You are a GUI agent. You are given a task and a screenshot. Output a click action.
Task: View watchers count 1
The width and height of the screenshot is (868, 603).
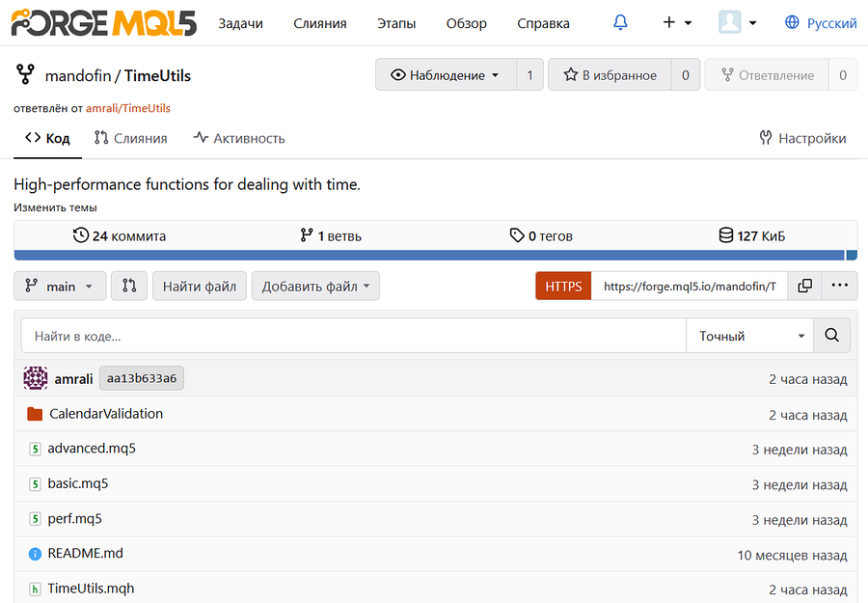(529, 74)
